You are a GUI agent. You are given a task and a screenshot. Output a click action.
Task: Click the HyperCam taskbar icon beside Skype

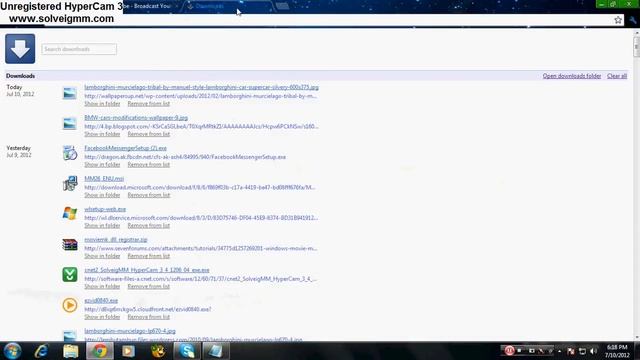(216, 351)
